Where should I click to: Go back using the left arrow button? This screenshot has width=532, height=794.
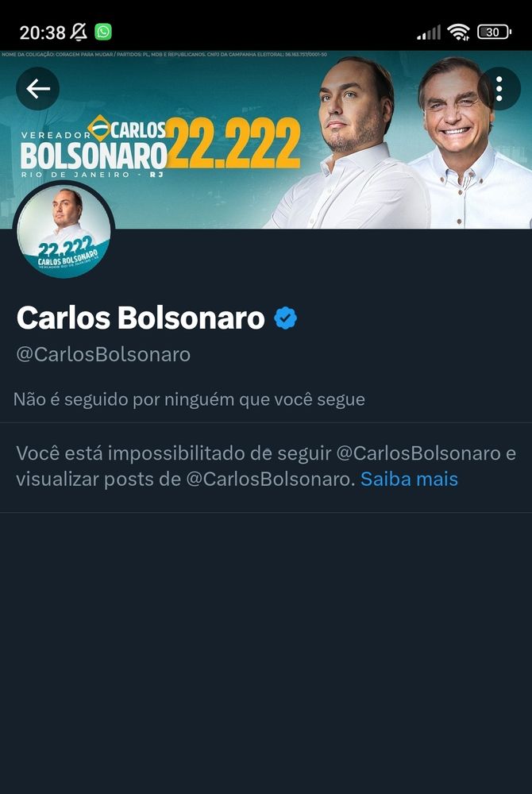point(38,89)
